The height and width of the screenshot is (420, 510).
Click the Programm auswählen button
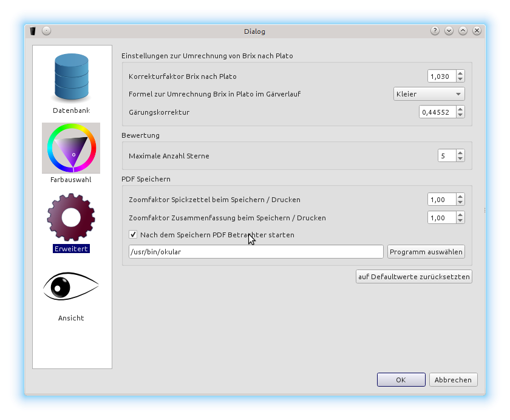tap(426, 252)
